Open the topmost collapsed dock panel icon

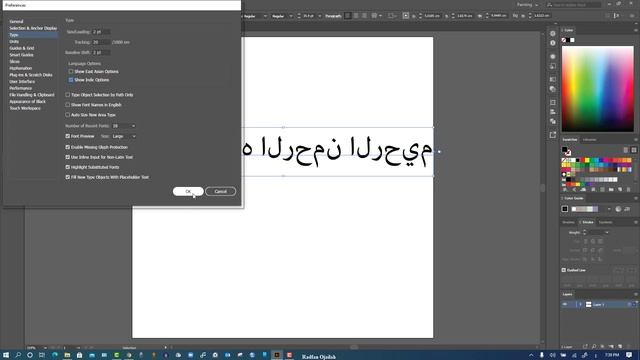pyautogui.click(x=553, y=33)
